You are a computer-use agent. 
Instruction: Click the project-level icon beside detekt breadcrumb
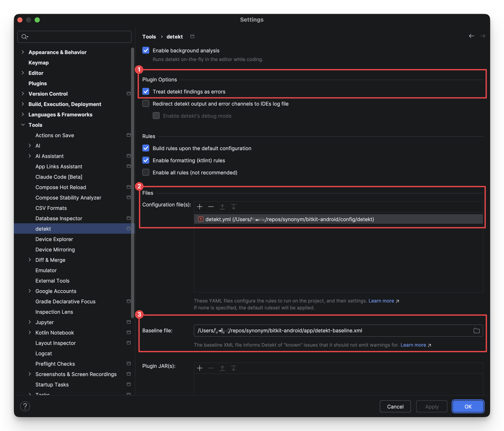click(192, 37)
